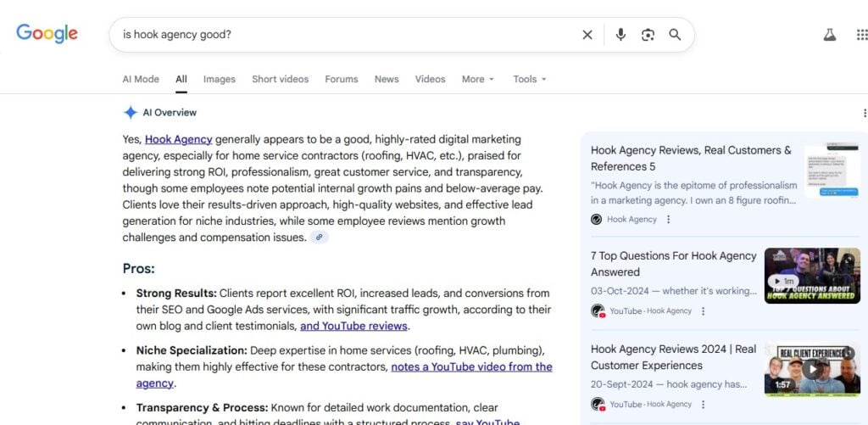Play the 'Real Client Experiences' video thumbnail

[812, 369]
